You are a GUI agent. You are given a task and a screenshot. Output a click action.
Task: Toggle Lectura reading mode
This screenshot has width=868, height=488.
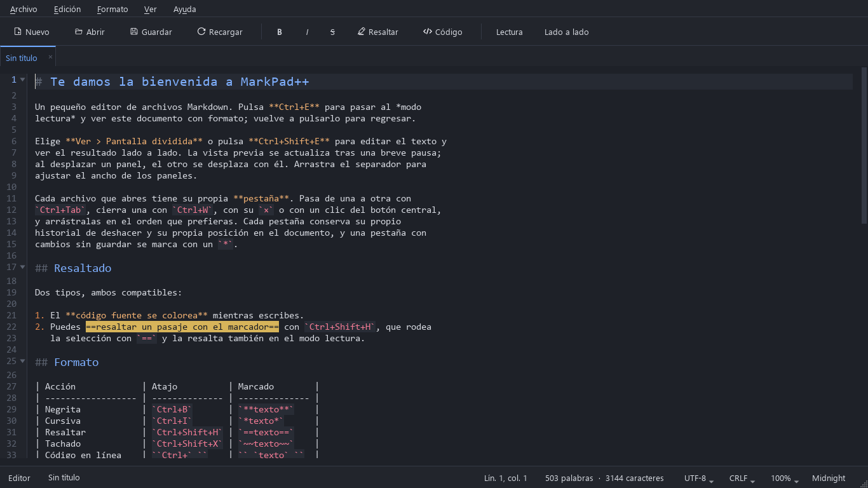pyautogui.click(x=510, y=32)
